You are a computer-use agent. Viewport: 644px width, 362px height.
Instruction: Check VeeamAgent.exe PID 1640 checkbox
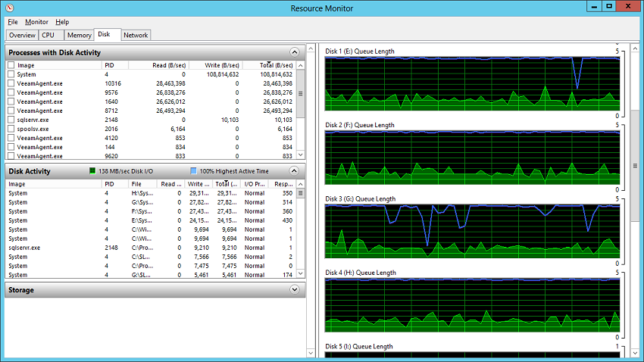tap(11, 101)
